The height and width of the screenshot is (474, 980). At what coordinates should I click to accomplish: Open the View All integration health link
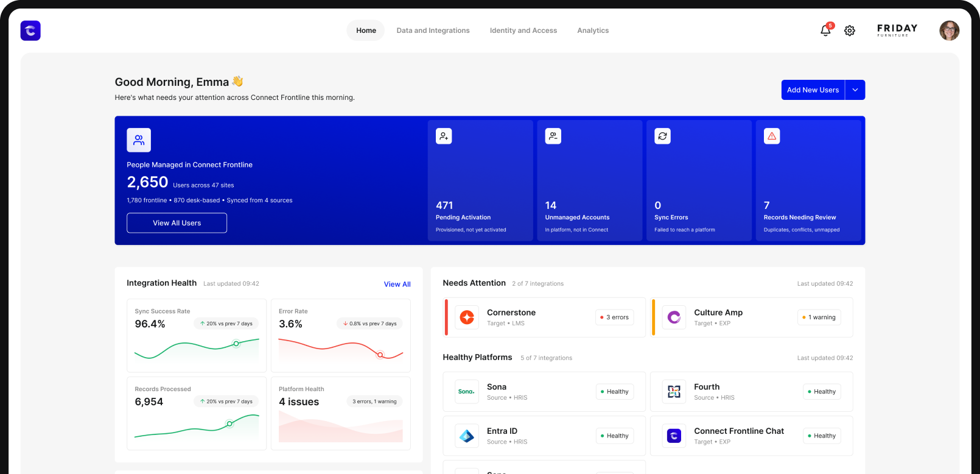pyautogui.click(x=397, y=284)
